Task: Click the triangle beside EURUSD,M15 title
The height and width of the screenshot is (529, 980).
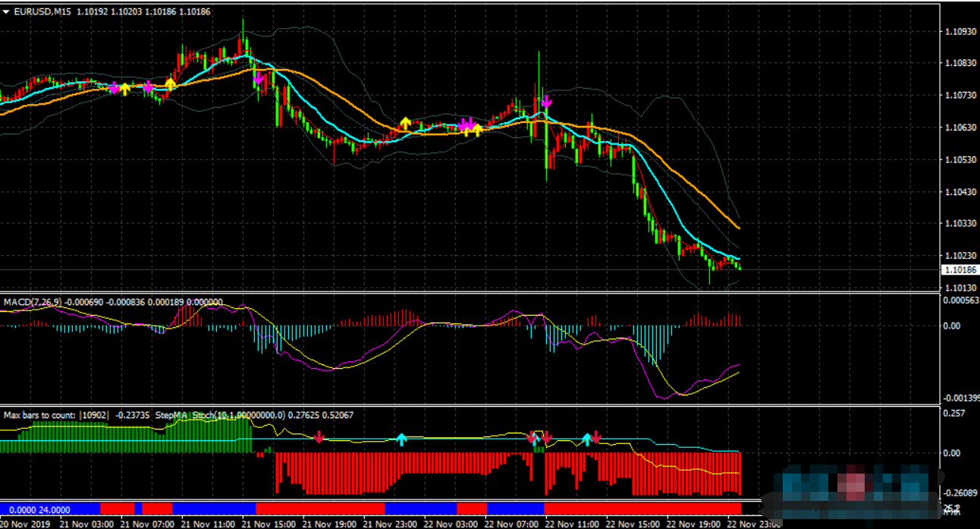Action: tap(6, 11)
